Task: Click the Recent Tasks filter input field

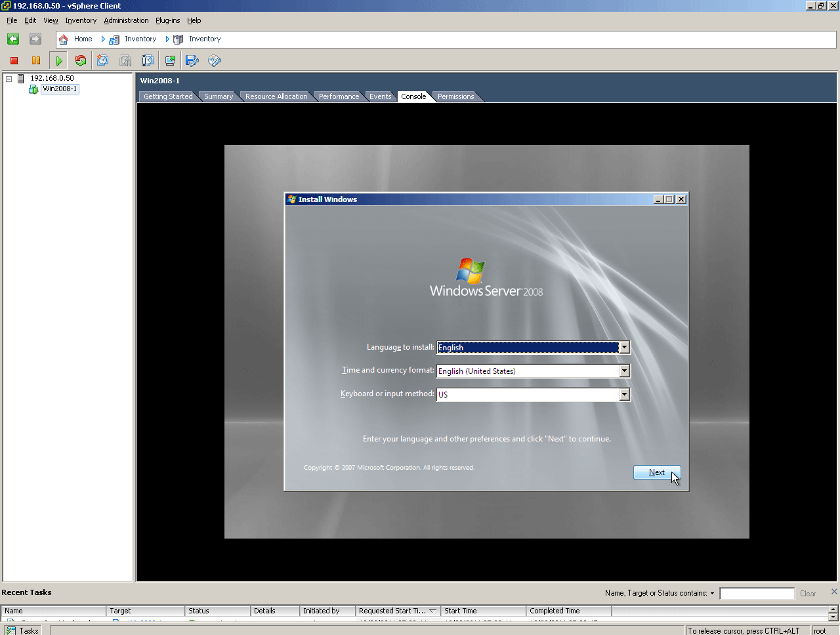Action: click(757, 594)
